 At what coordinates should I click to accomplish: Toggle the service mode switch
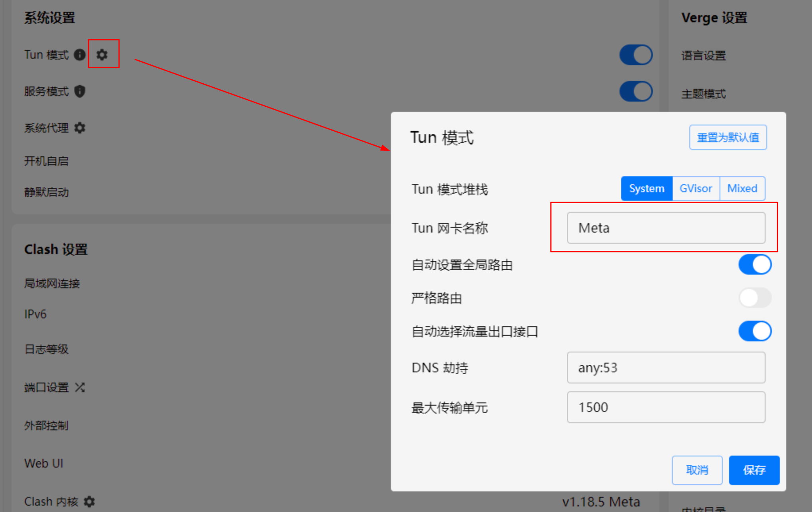coord(636,91)
